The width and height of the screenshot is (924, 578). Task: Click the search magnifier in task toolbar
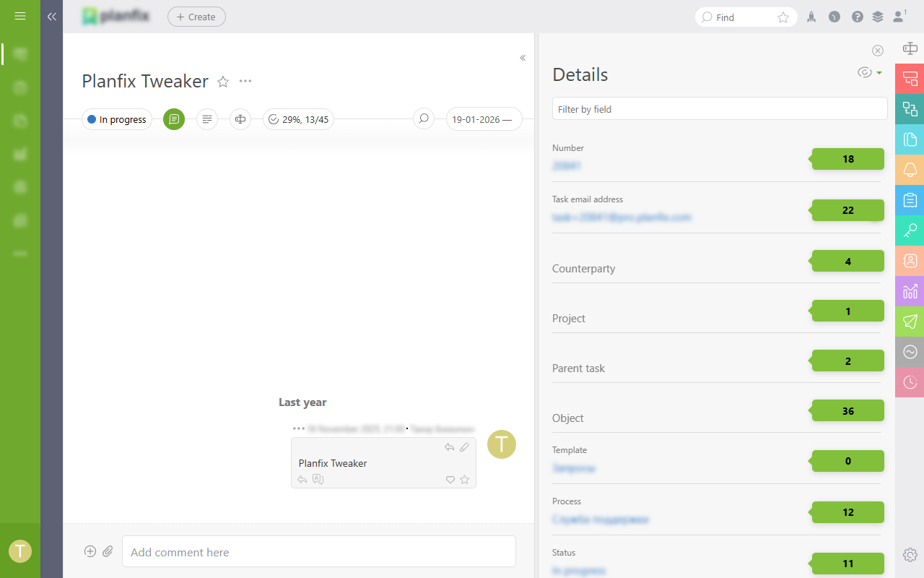click(x=424, y=119)
